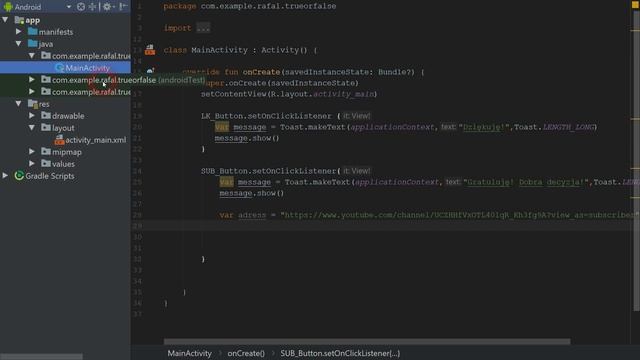
Task: Click the Kotlin class icon beside MainActivity
Action: 60,68
